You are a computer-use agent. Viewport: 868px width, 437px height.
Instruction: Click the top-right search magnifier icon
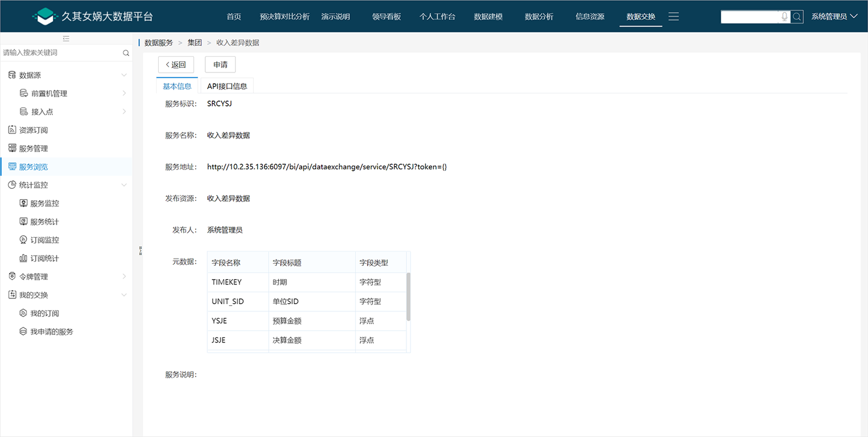point(797,16)
